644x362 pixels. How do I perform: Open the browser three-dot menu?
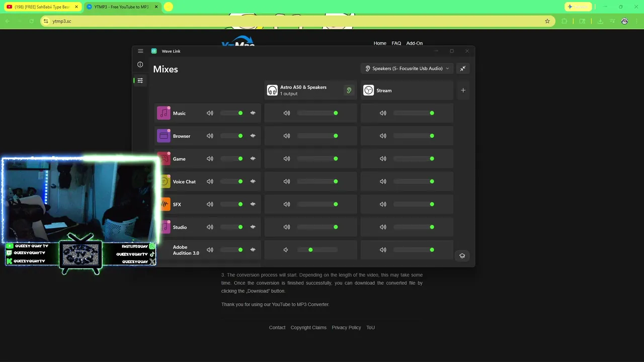click(x=636, y=21)
